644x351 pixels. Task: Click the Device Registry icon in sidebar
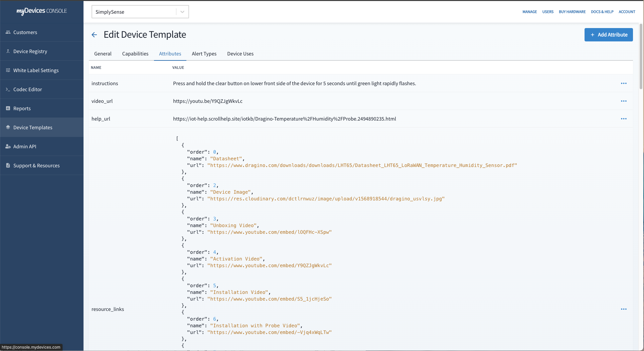(x=8, y=51)
